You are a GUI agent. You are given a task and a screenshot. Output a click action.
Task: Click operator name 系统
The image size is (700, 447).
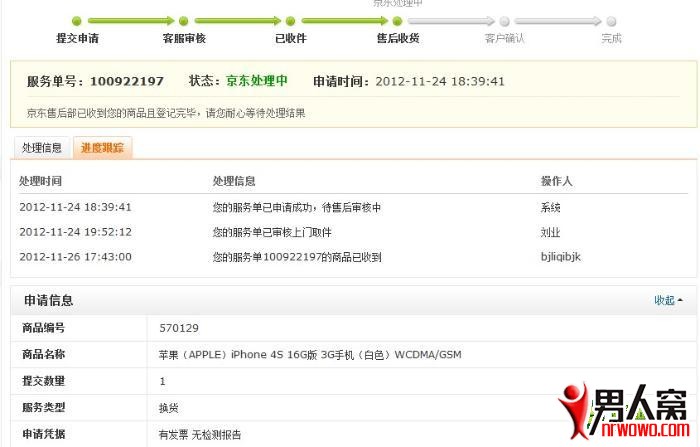550,208
